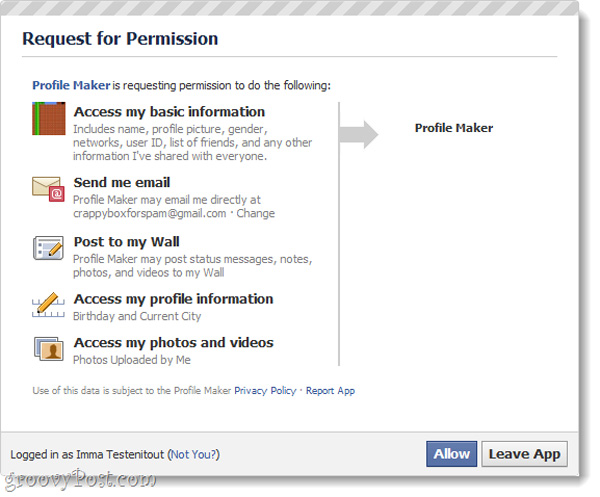Open the Privacy Policy link
Screen dimensions: 600x497
(265, 391)
